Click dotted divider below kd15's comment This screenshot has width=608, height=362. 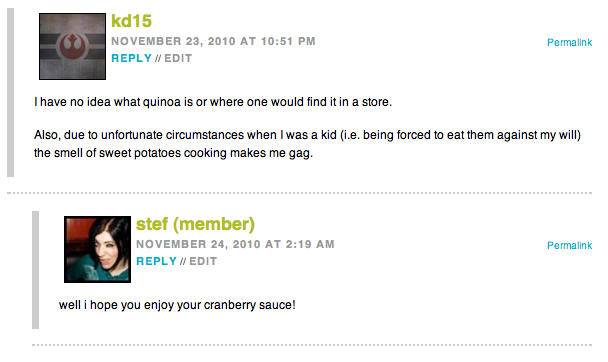(x=299, y=193)
